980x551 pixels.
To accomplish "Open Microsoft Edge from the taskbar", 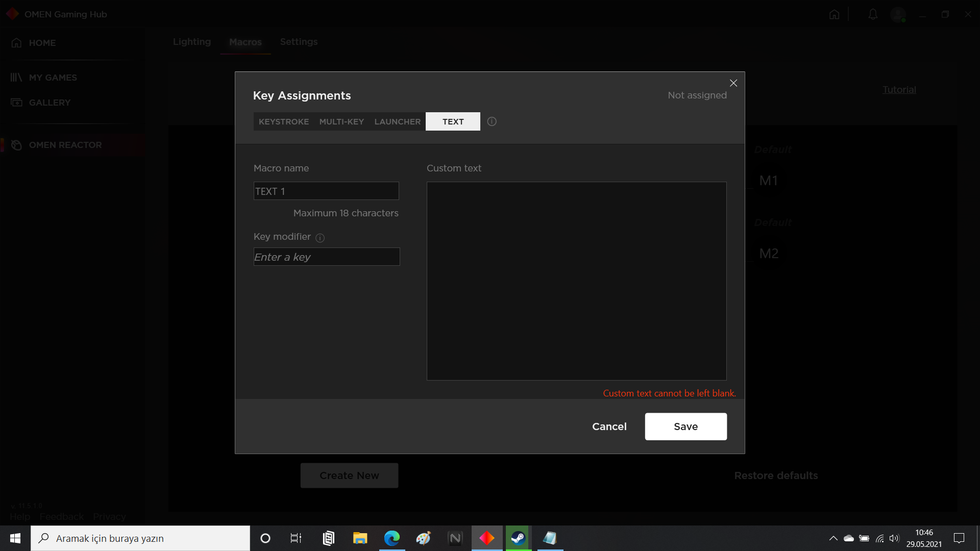I will (x=392, y=538).
